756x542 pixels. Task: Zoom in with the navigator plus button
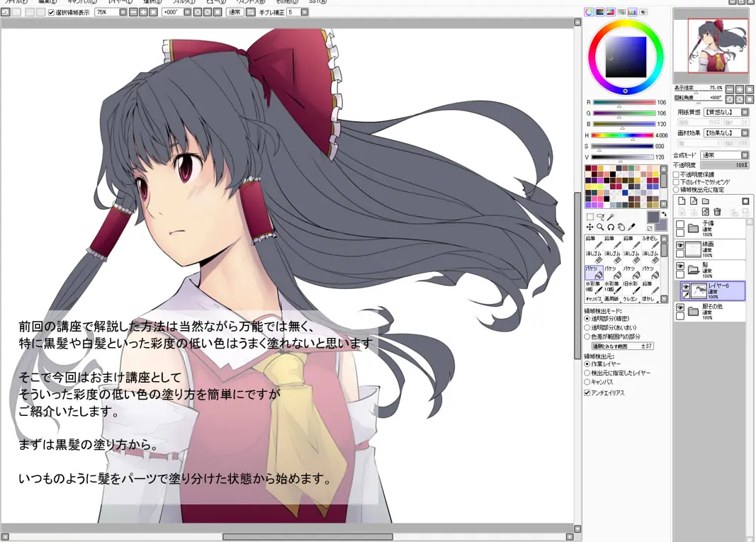[740, 89]
